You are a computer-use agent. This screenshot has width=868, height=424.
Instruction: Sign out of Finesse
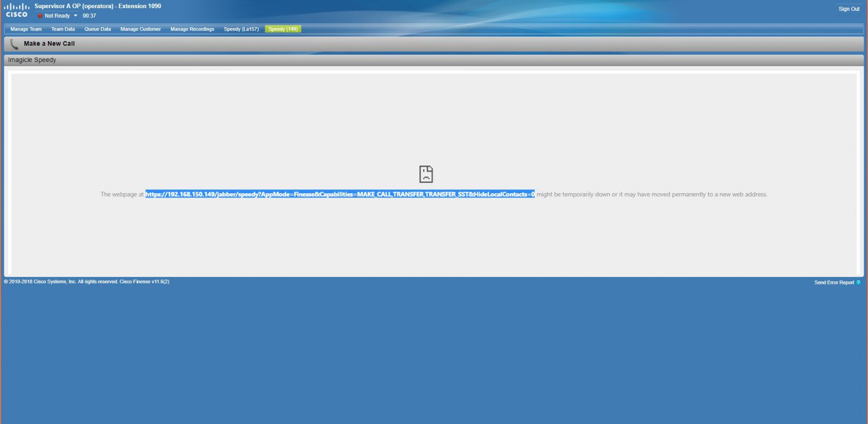coord(848,9)
